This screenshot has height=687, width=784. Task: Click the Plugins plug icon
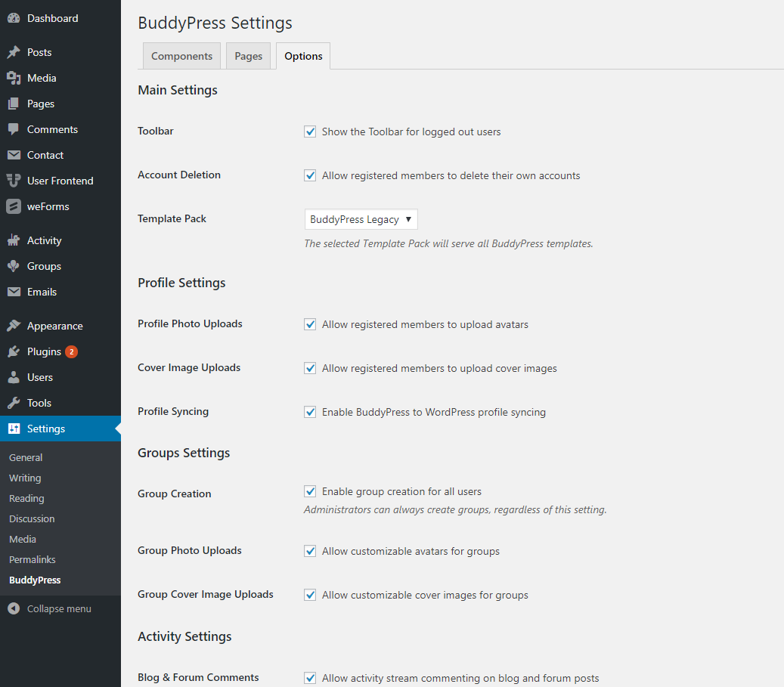[x=14, y=351]
